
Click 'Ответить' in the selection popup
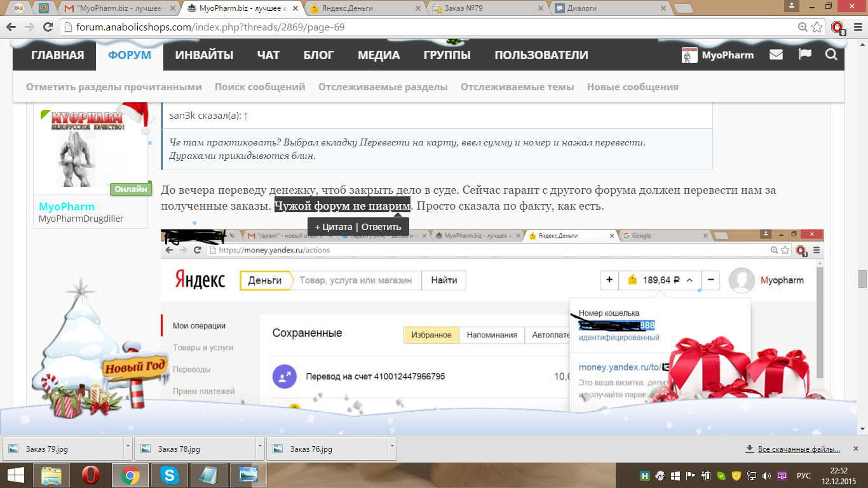(381, 227)
